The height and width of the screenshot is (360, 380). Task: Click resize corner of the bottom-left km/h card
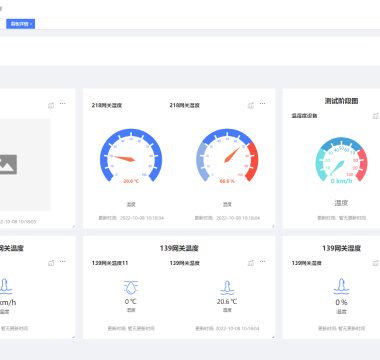[73, 337]
